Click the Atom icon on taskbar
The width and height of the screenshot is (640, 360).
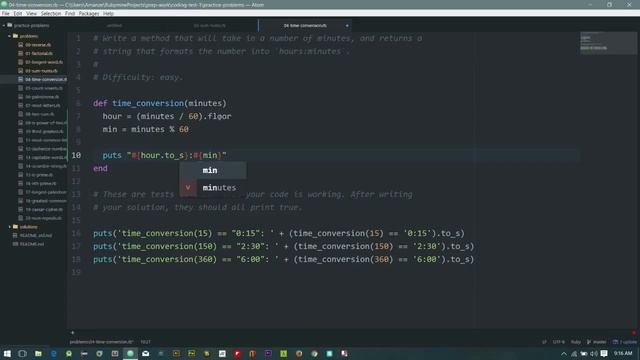pos(130,353)
